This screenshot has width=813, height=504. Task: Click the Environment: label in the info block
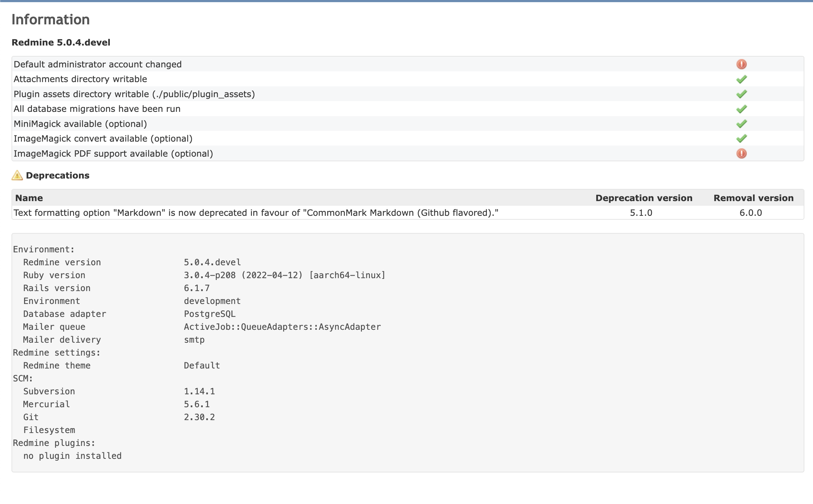[x=44, y=249]
